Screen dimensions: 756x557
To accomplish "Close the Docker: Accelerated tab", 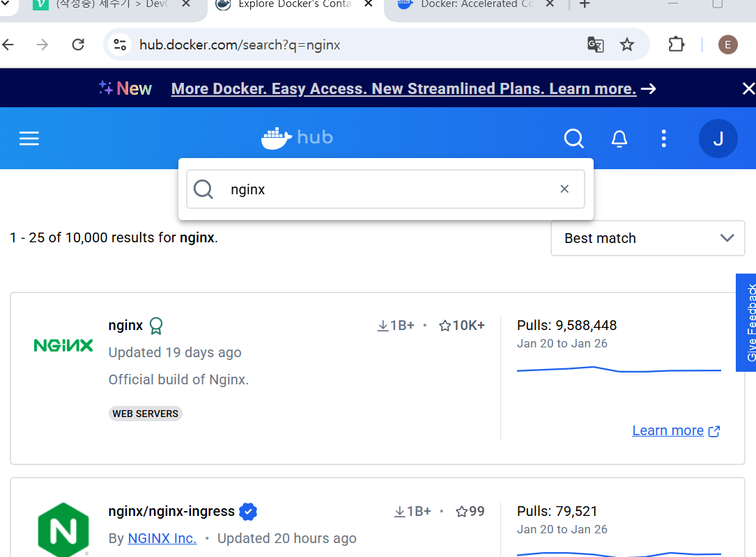I will 550,4.
